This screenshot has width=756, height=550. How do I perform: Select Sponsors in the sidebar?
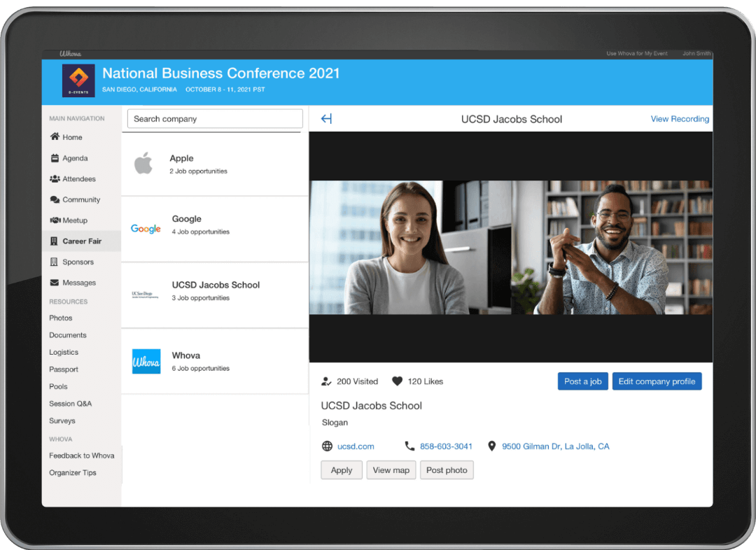[x=81, y=262]
